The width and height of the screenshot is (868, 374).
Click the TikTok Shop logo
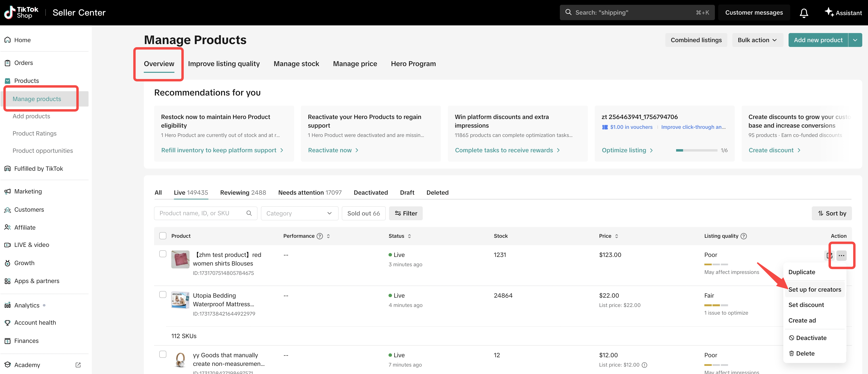pyautogui.click(x=21, y=12)
